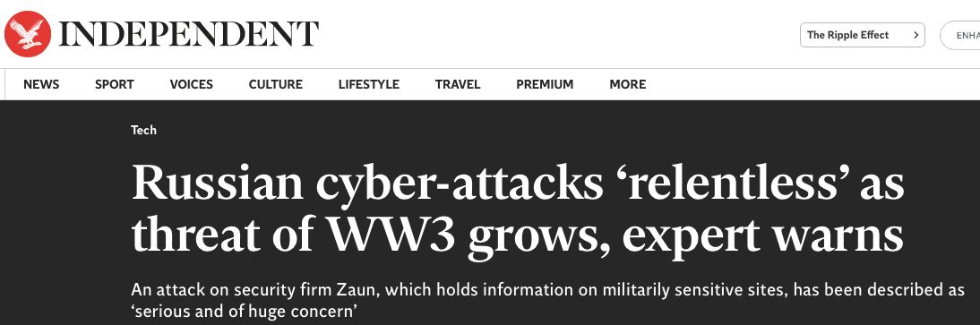Expand the MORE navigation menu
This screenshot has height=325, width=980.
click(627, 84)
